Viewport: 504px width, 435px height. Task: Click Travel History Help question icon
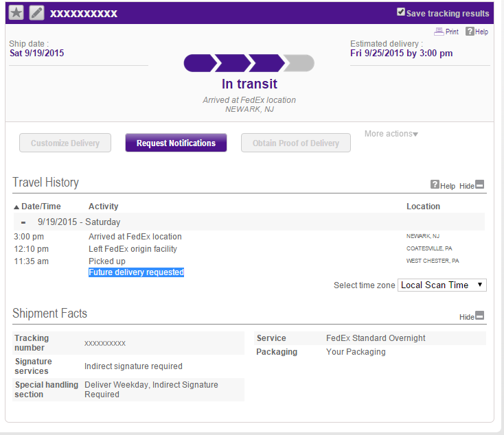pos(435,185)
